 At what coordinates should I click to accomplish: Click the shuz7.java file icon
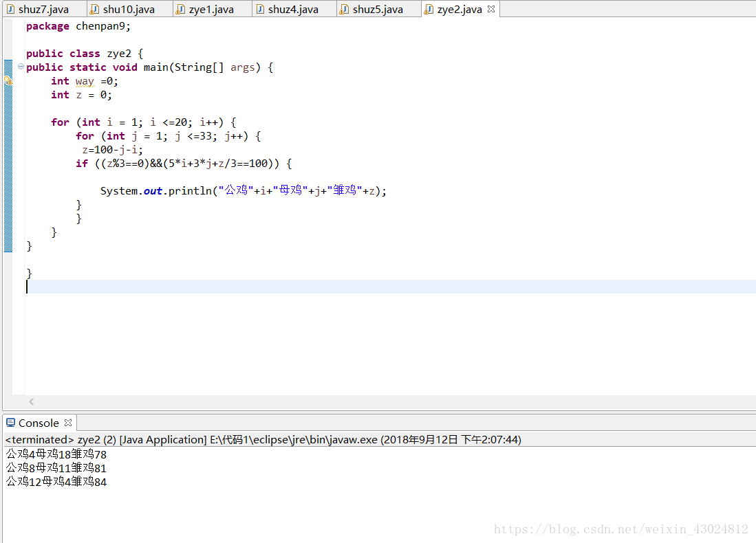tap(10, 9)
